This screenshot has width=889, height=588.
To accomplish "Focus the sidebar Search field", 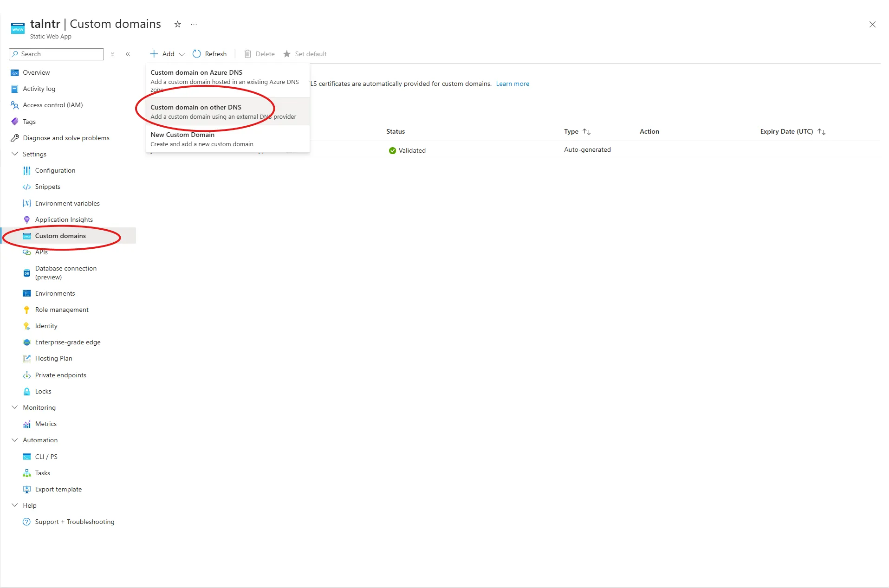I will coord(56,54).
